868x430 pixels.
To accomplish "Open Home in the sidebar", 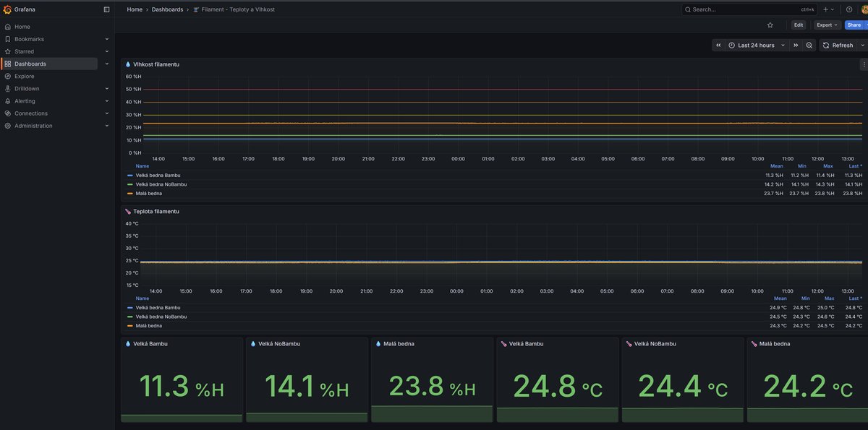I will click(x=22, y=27).
